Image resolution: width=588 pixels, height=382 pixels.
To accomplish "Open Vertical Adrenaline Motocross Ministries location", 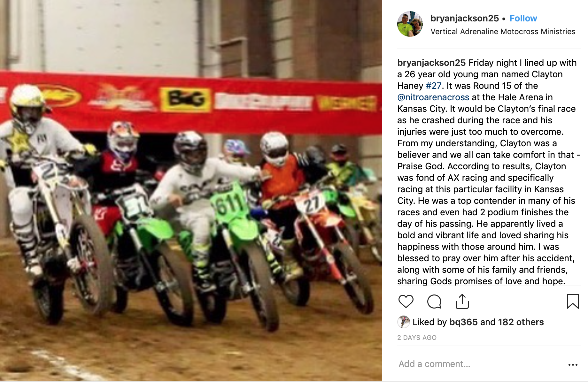I will point(503,31).
